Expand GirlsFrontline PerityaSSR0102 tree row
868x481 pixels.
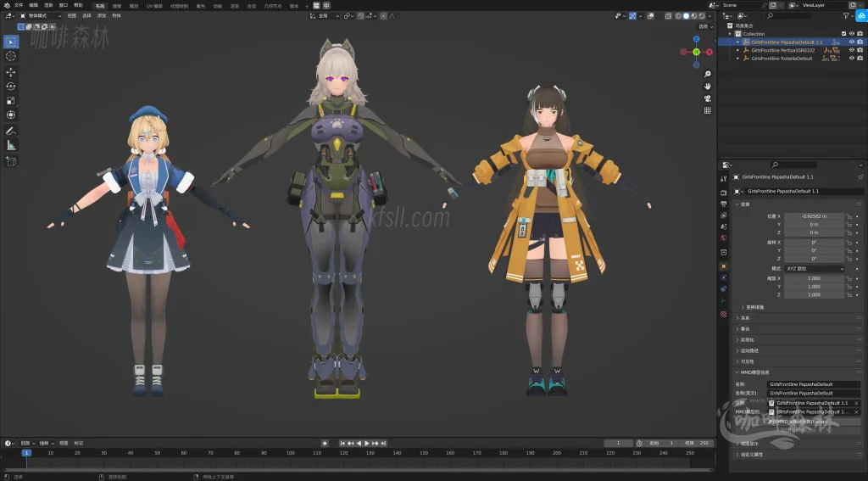pos(737,50)
